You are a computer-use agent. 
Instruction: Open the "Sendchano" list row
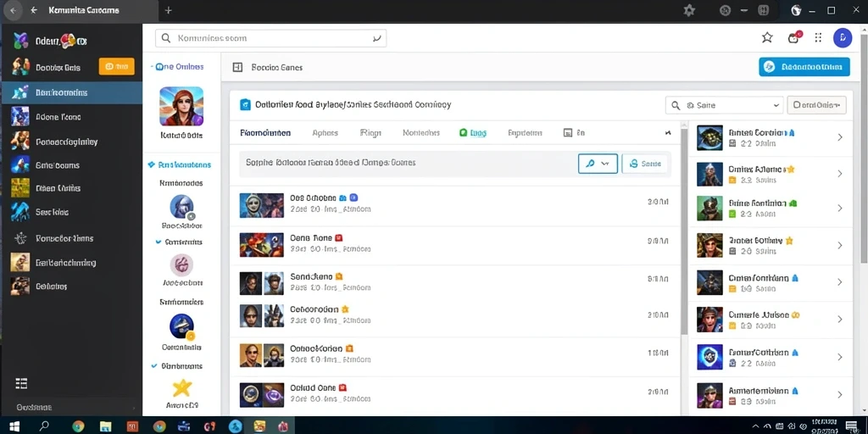click(x=454, y=282)
